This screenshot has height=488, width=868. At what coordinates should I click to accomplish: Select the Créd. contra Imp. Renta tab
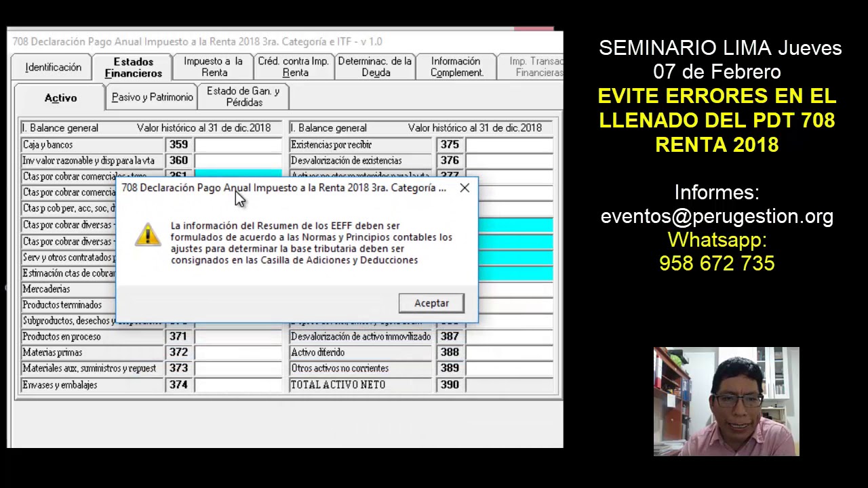point(294,66)
